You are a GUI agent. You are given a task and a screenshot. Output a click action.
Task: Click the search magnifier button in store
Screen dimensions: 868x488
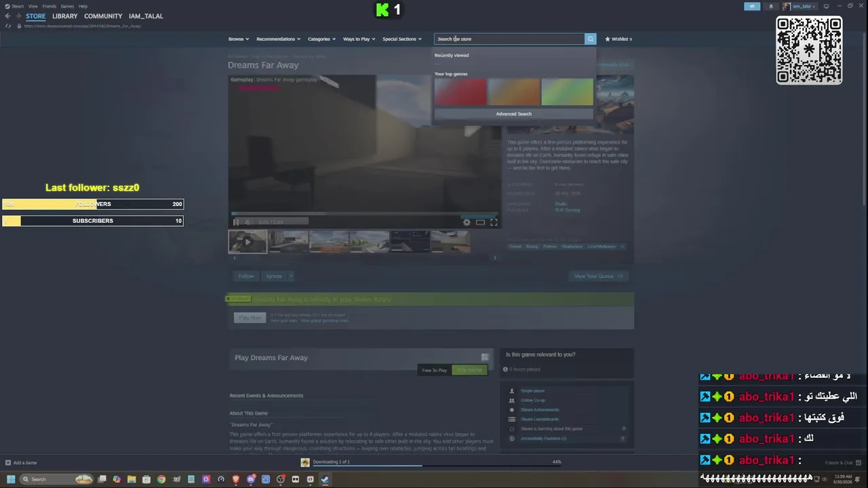coord(591,39)
